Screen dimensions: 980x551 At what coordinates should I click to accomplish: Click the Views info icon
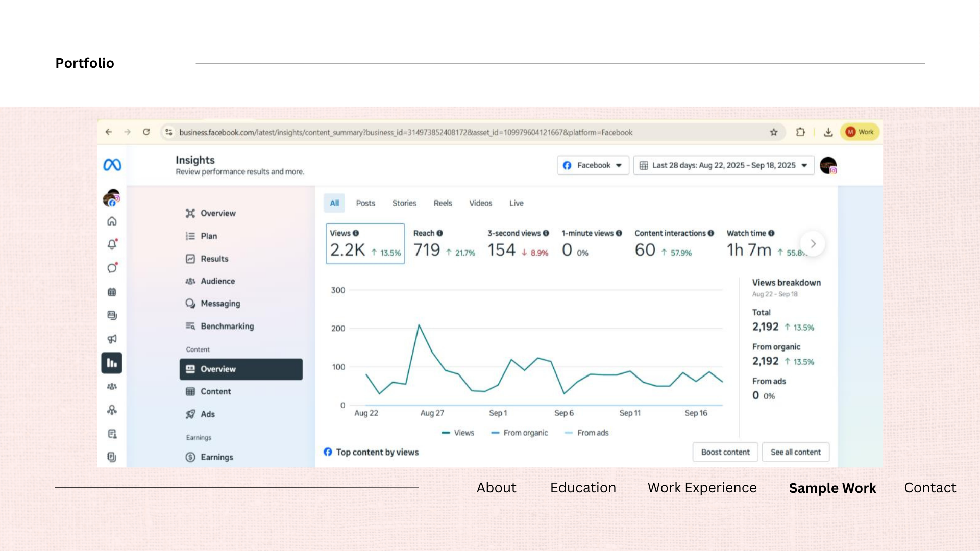[356, 233]
